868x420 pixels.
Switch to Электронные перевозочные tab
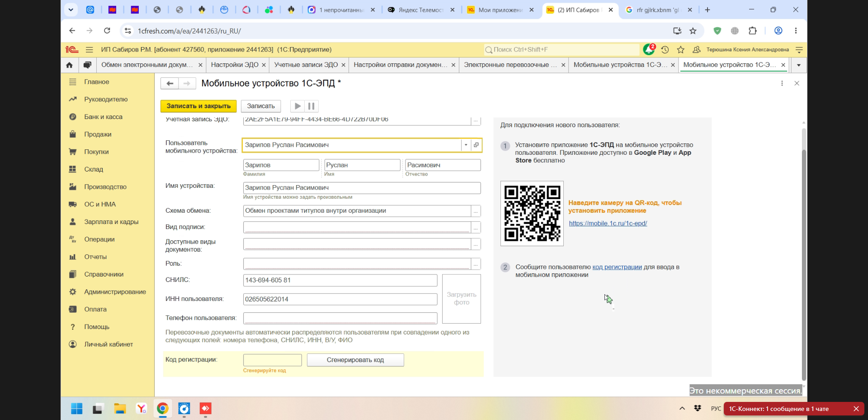tap(511, 65)
